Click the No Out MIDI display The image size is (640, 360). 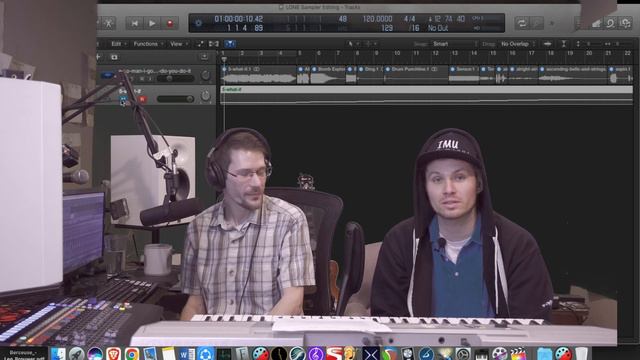pyautogui.click(x=438, y=28)
